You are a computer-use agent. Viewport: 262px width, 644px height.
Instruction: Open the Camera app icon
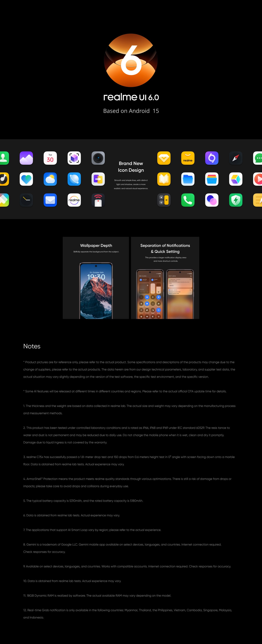click(x=98, y=158)
